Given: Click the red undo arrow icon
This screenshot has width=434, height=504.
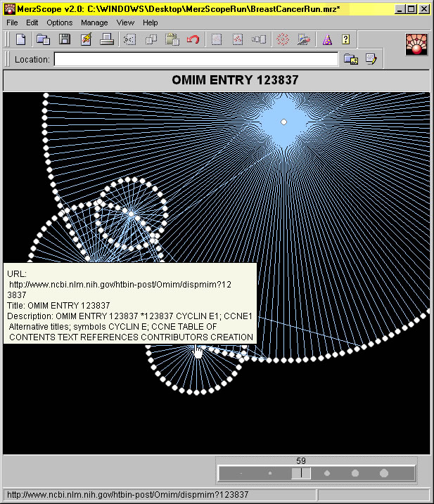Looking at the screenshot, I should pyautogui.click(x=193, y=39).
